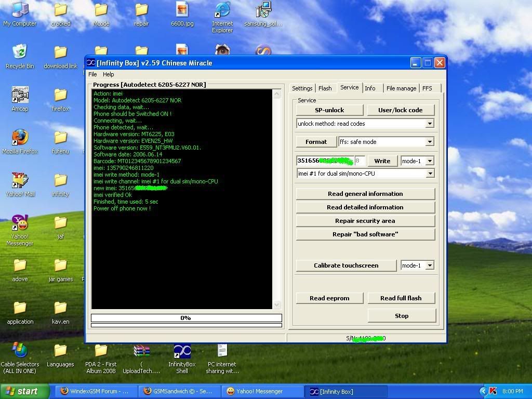Open the Languages folder on desktop

(x=60, y=355)
